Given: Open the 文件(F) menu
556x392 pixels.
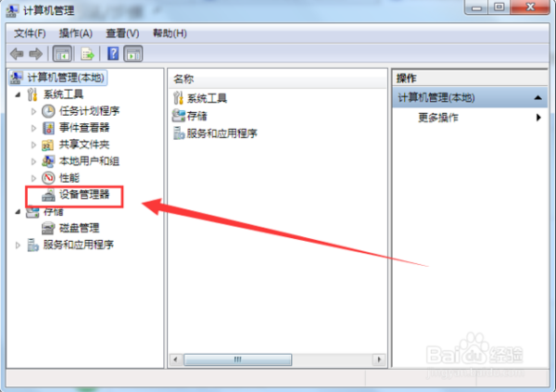Looking at the screenshot, I should (30, 33).
